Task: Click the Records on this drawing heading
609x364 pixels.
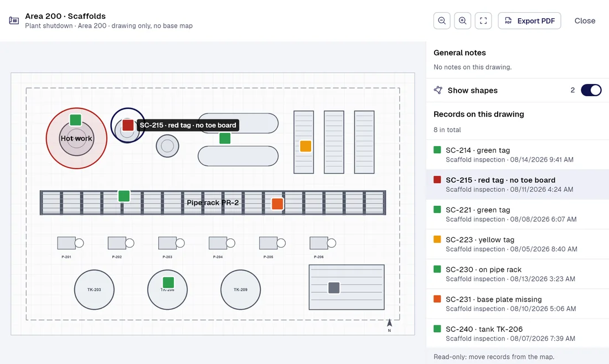Action: (x=479, y=114)
